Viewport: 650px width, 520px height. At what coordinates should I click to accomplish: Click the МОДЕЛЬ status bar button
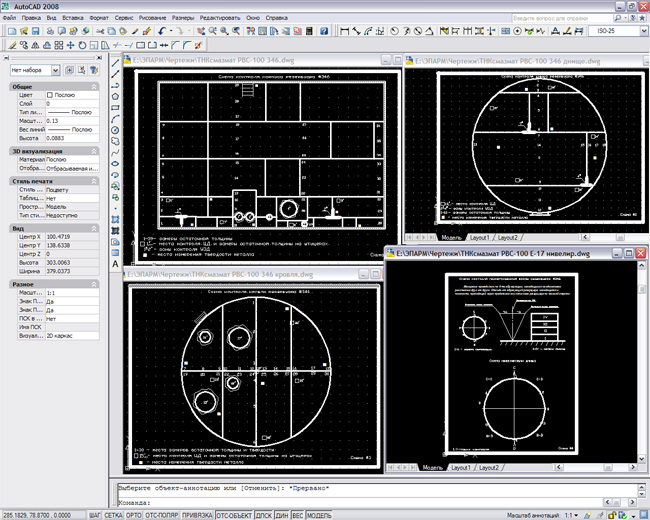[x=318, y=514]
